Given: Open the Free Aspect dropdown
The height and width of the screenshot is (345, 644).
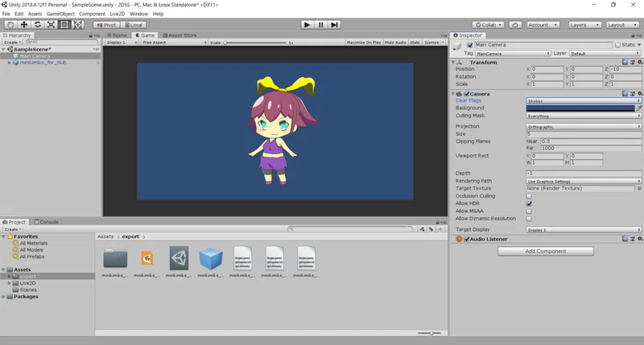Looking at the screenshot, I should 174,43.
